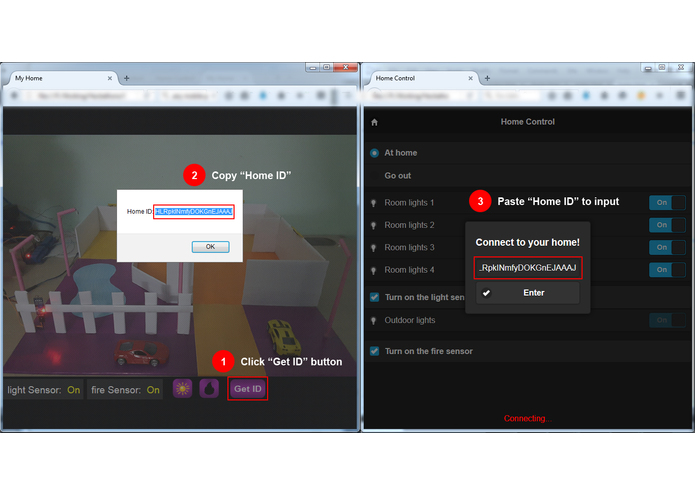Switch to the My Home browser tab
This screenshot has height=494, width=695.
pyautogui.click(x=62, y=78)
